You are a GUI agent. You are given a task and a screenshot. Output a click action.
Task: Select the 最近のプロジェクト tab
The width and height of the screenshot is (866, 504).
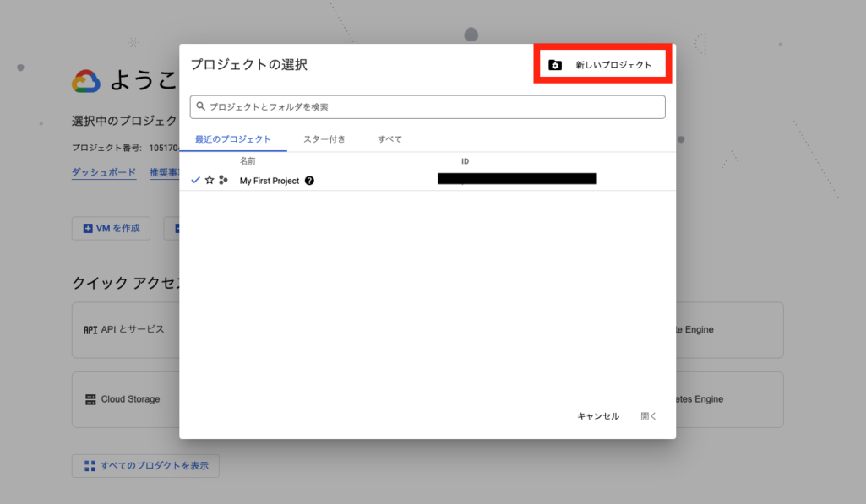point(231,138)
